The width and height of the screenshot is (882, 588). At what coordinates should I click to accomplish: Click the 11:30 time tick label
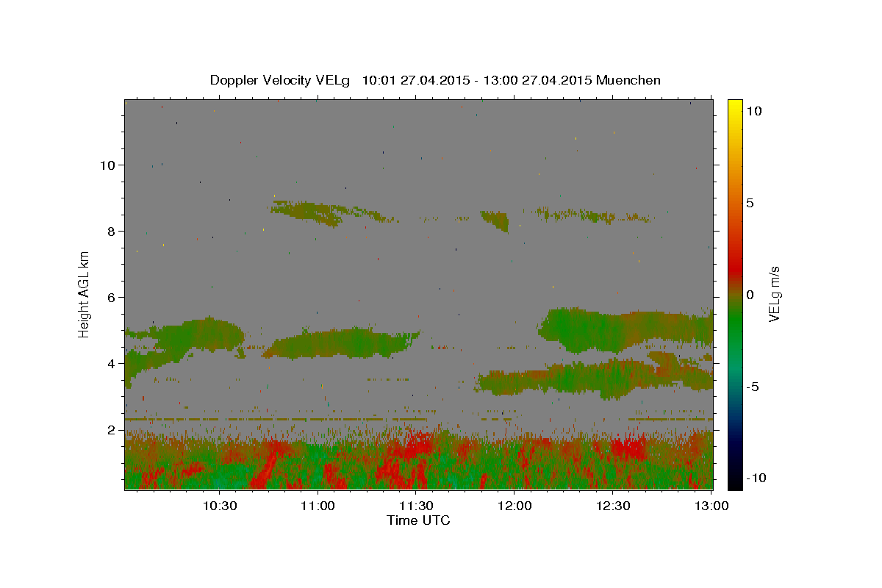(x=416, y=506)
